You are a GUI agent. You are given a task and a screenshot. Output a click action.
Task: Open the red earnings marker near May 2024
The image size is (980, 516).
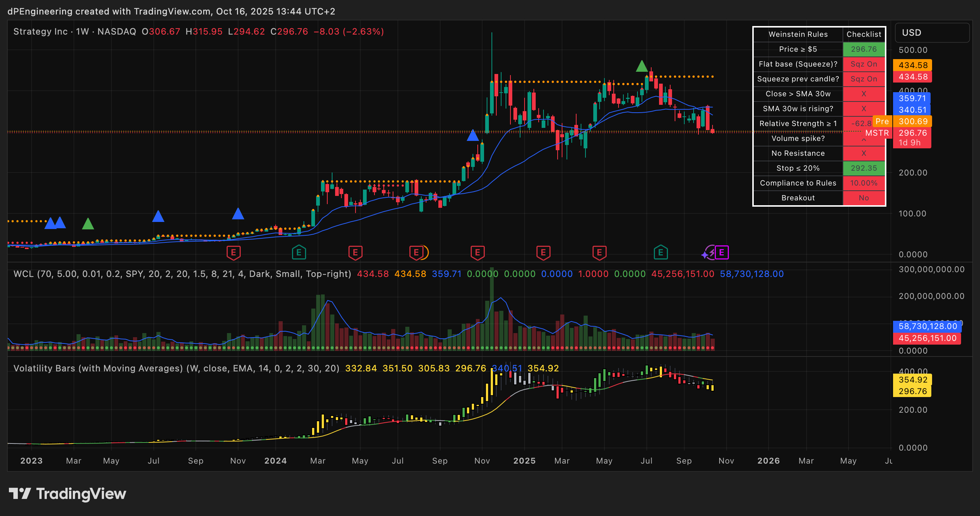pos(355,252)
